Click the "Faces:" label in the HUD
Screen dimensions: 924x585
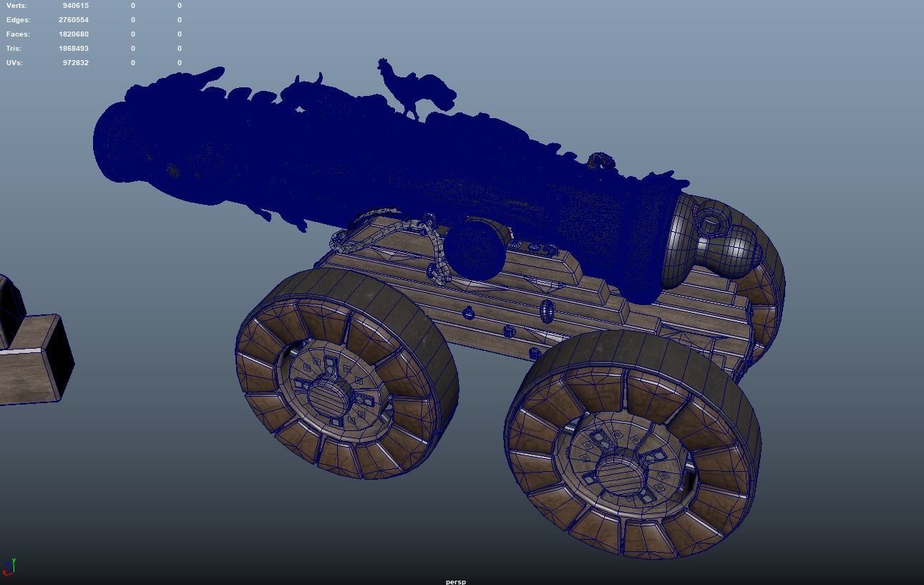pyautogui.click(x=18, y=34)
